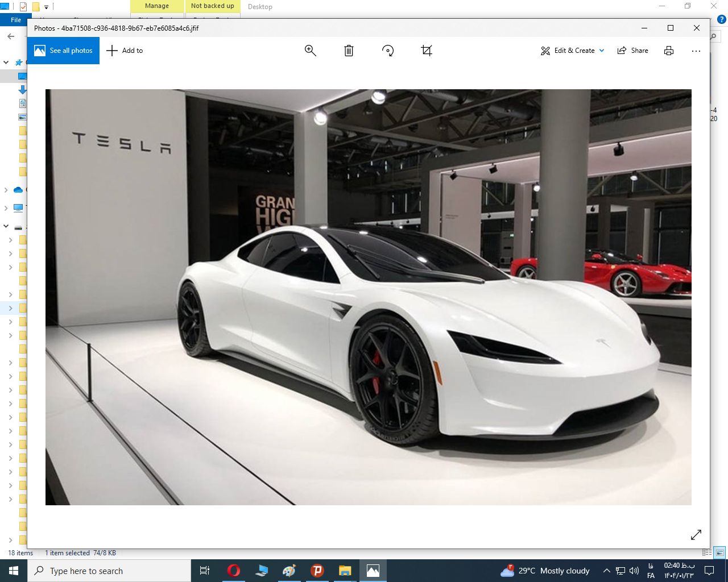Share the photo using Share button
Viewport: 728px width, 582px height.
pos(633,51)
